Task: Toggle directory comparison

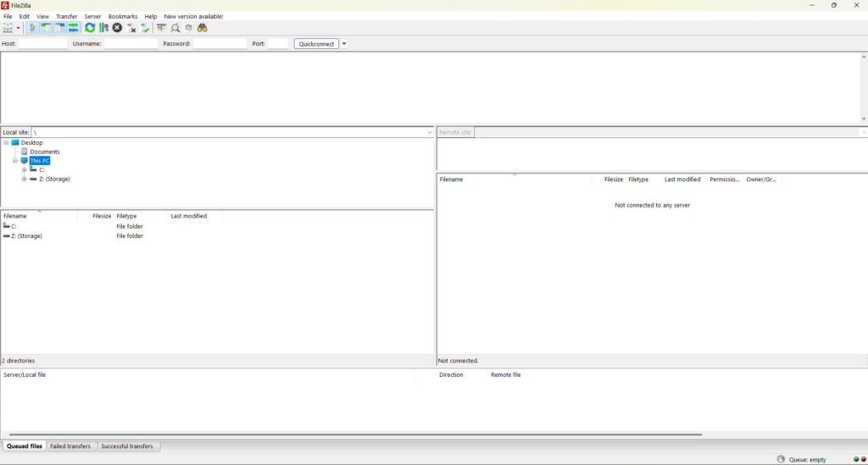Action: pos(175,28)
